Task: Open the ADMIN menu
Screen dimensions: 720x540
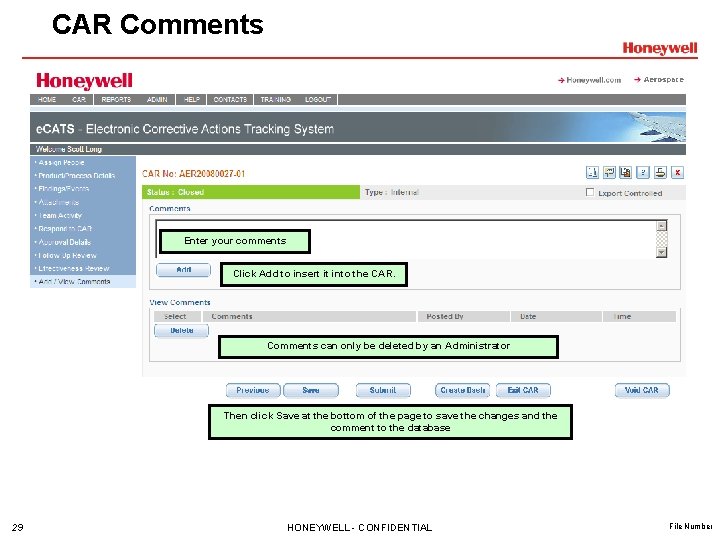Action: click(x=157, y=100)
